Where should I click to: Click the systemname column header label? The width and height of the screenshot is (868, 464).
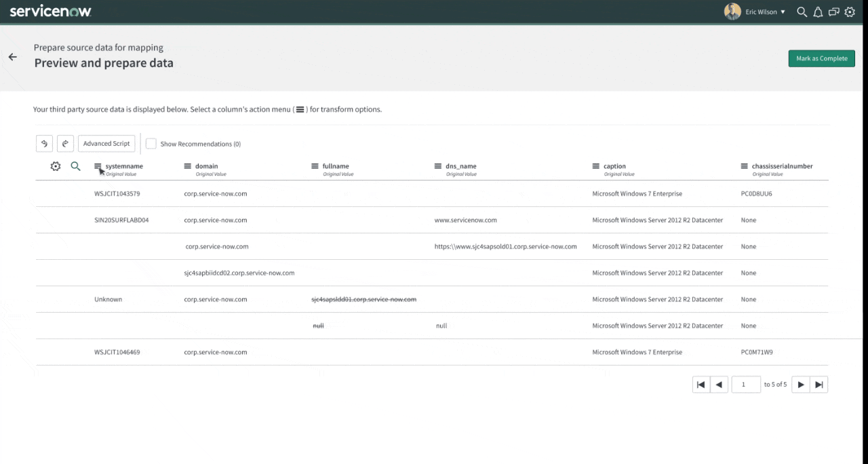(124, 166)
